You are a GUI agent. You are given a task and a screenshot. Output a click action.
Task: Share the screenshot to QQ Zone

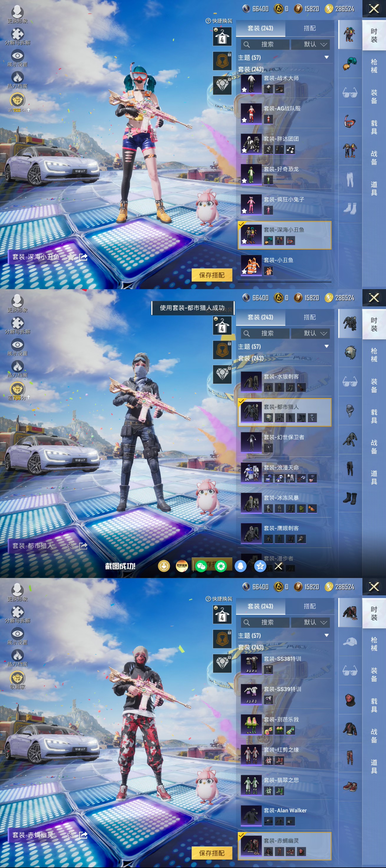tap(260, 566)
